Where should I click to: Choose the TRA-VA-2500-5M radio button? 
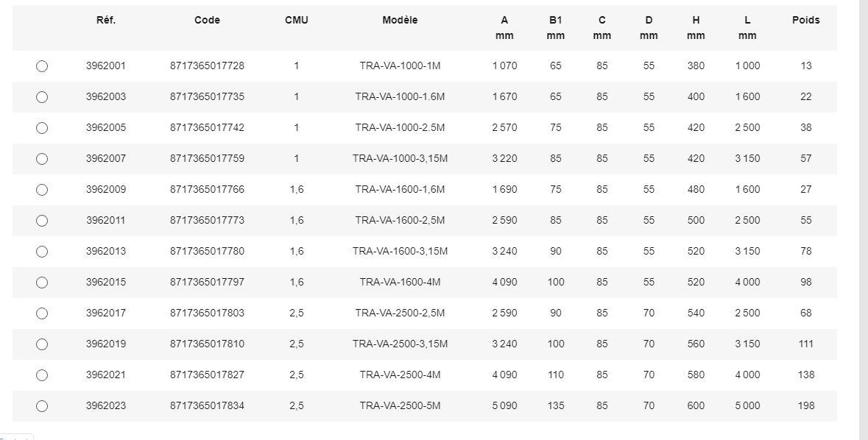coord(42,406)
